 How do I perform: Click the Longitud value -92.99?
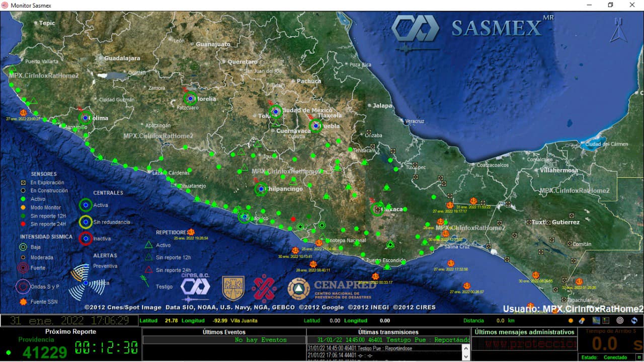tap(219, 321)
